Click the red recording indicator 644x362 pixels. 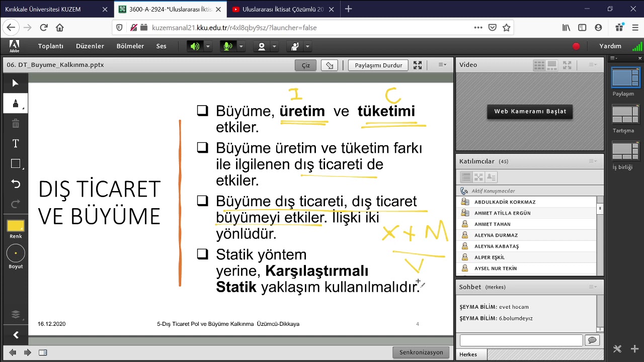click(x=576, y=46)
